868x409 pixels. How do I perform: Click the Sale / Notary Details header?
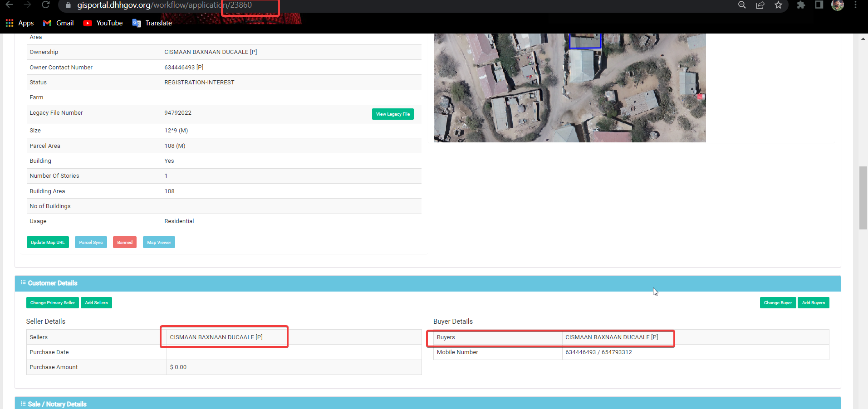427,403
